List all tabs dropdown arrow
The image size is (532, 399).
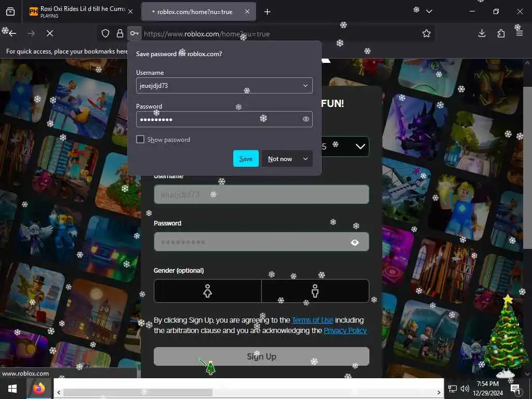[x=429, y=11]
